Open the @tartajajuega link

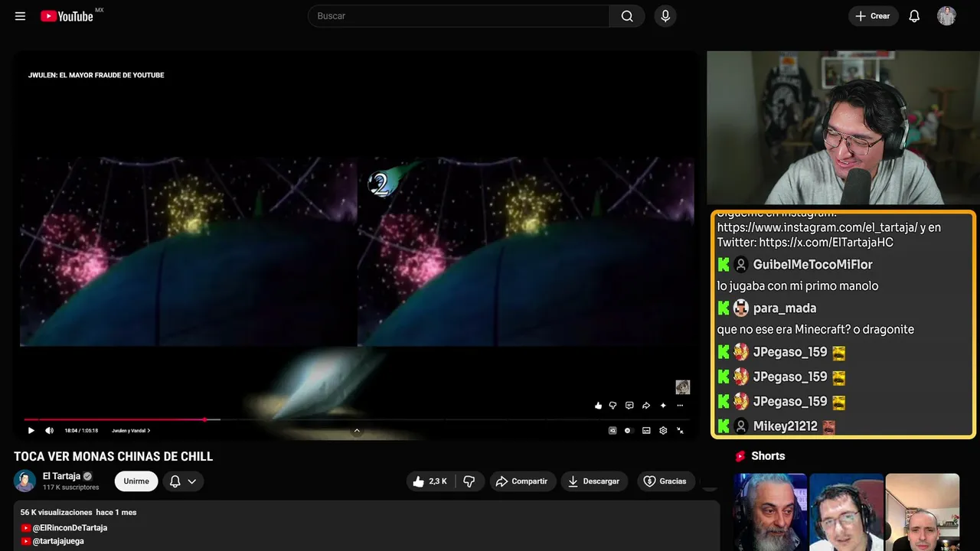point(58,541)
